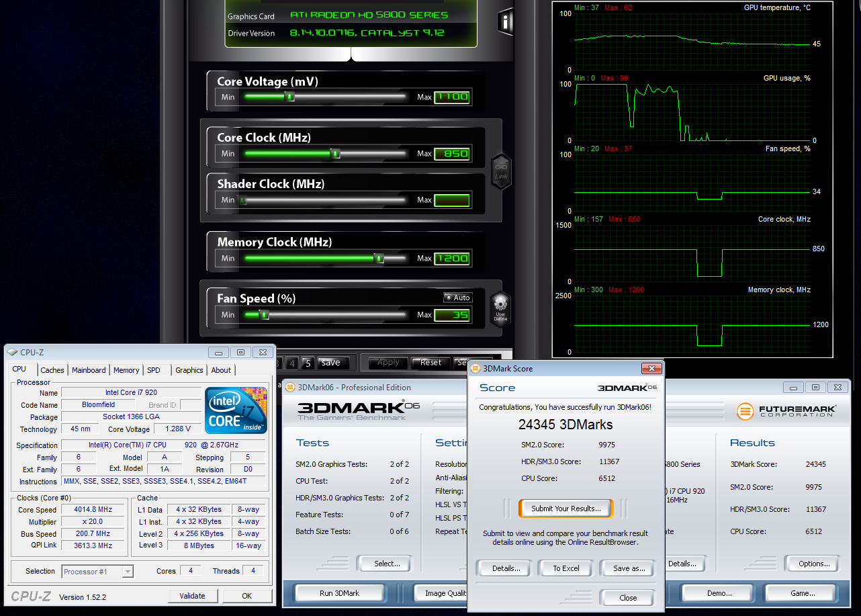Click the 'ATI RADEON HD 5800 SERIES' text
The image size is (861, 616).
(369, 15)
